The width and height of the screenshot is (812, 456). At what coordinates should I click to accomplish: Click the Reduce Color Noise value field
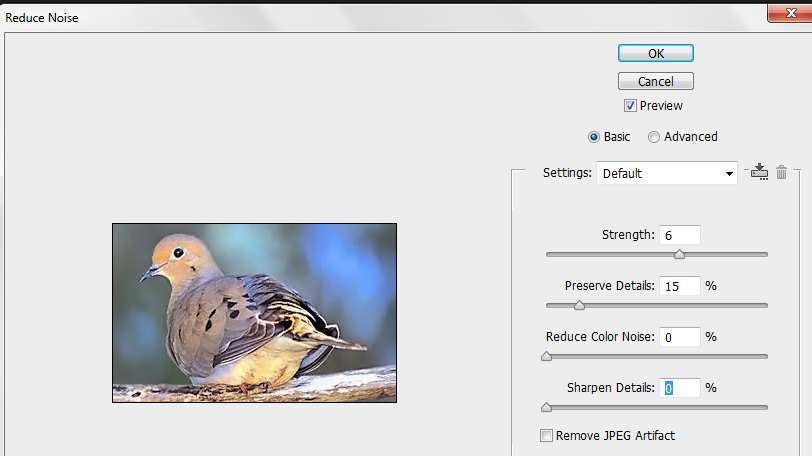coord(680,337)
